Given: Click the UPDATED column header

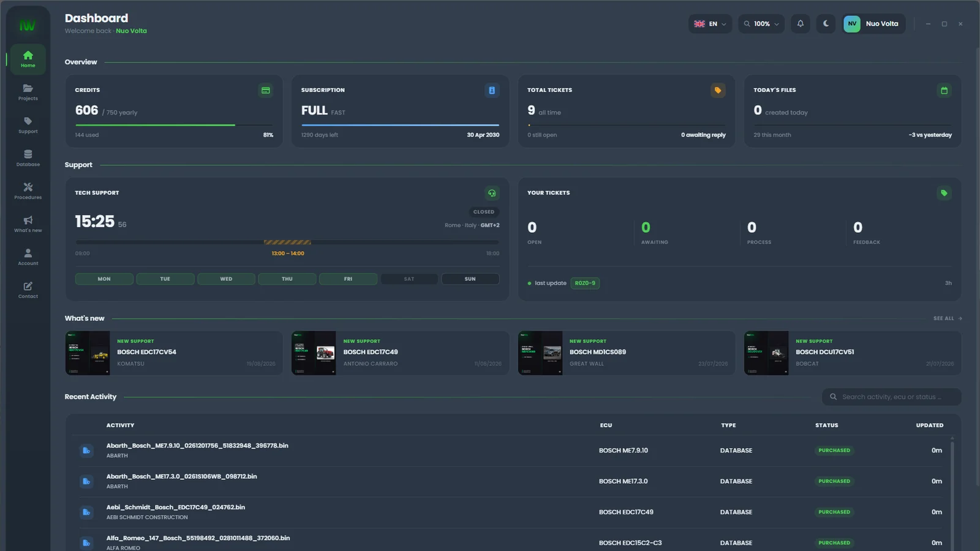Looking at the screenshot, I should coord(930,425).
